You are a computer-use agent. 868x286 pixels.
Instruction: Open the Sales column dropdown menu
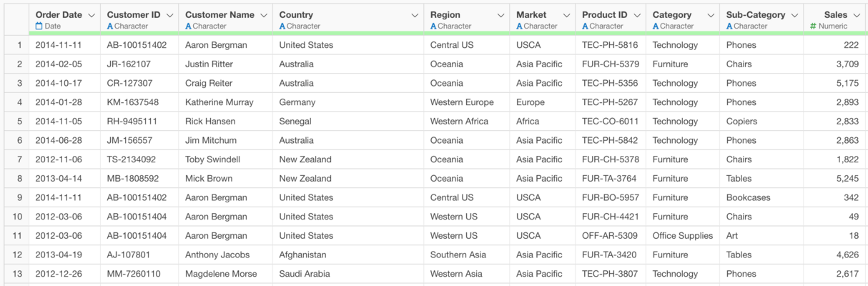857,15
